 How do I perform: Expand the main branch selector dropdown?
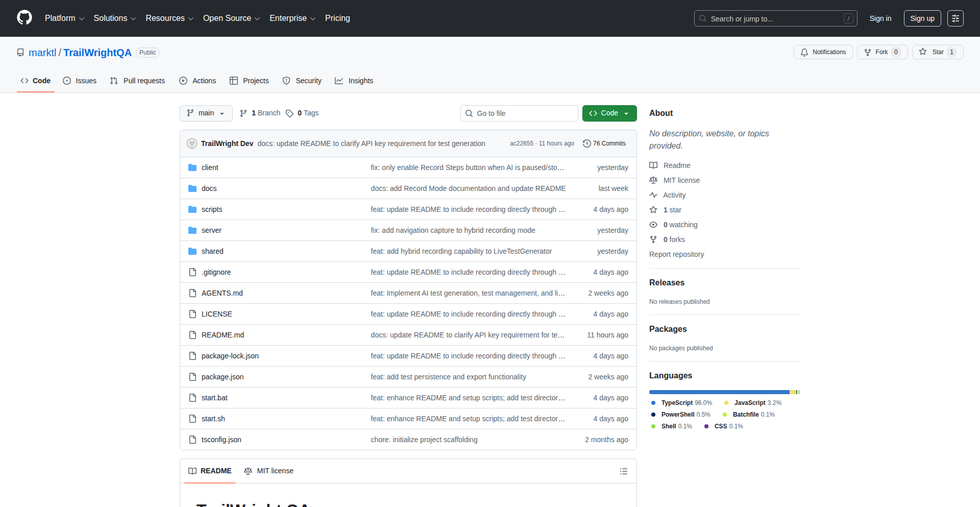[206, 113]
